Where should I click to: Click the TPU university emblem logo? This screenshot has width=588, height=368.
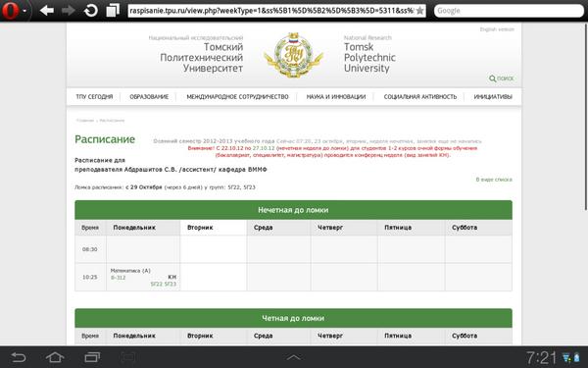[x=293, y=55]
